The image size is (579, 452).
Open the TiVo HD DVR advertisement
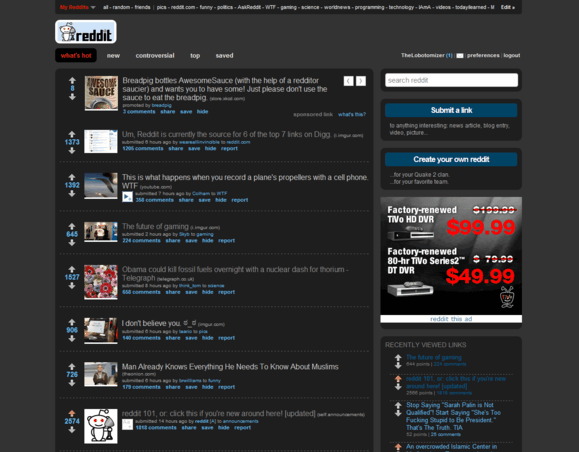pos(451,256)
